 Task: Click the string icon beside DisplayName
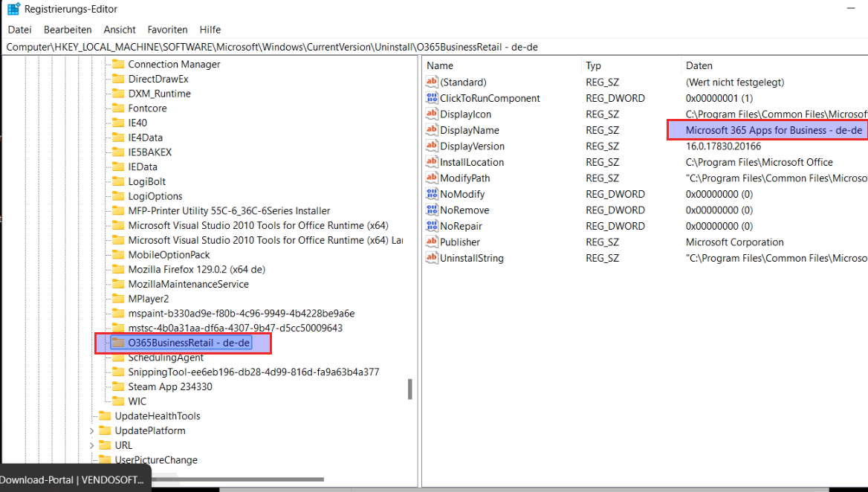point(432,130)
